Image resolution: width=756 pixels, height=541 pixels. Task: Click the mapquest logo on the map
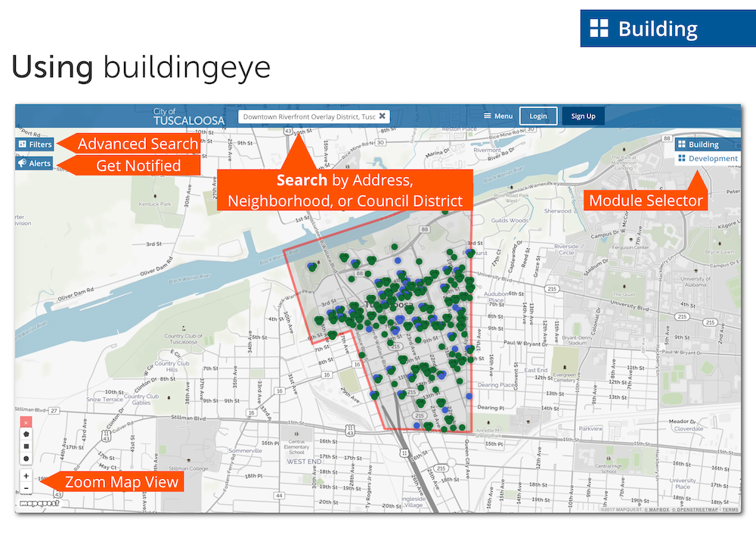tap(39, 503)
